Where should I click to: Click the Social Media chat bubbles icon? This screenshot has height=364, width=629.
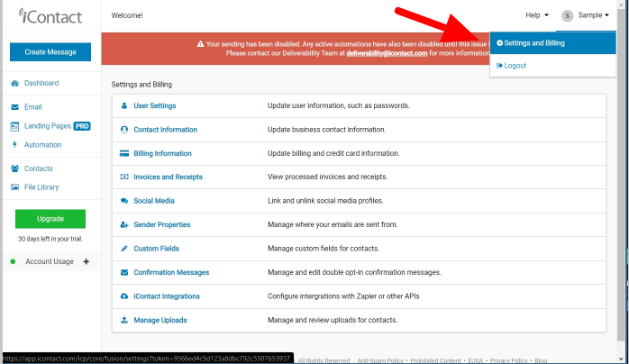[x=124, y=201]
